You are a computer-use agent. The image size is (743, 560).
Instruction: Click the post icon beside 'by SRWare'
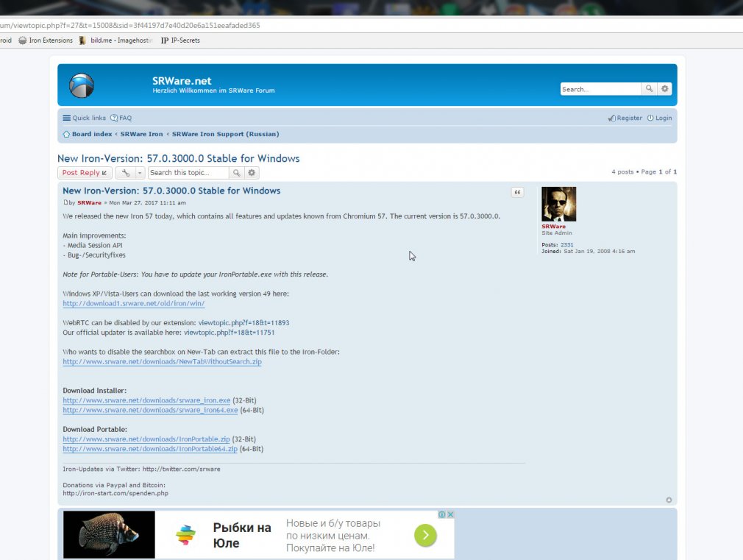point(65,202)
